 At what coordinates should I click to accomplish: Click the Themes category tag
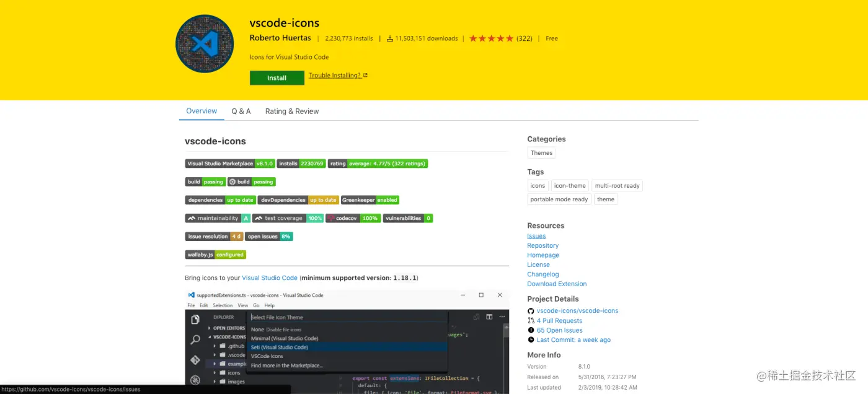pos(541,153)
